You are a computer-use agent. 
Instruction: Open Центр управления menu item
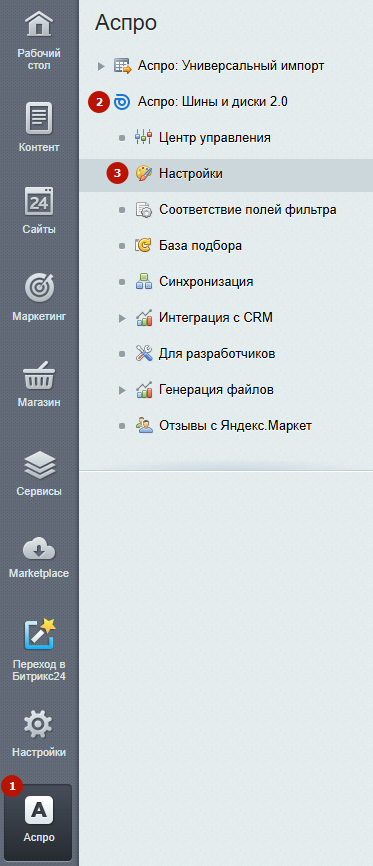coord(215,138)
